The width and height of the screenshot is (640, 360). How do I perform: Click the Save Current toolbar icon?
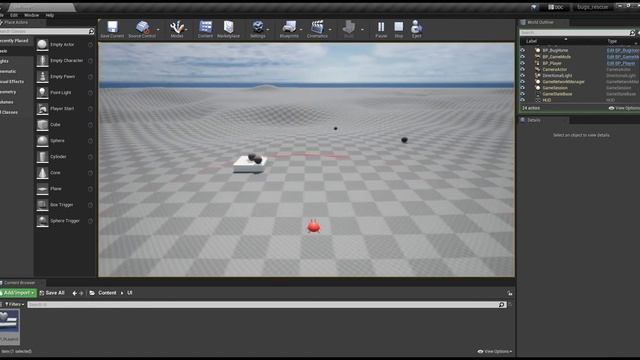coord(112,27)
